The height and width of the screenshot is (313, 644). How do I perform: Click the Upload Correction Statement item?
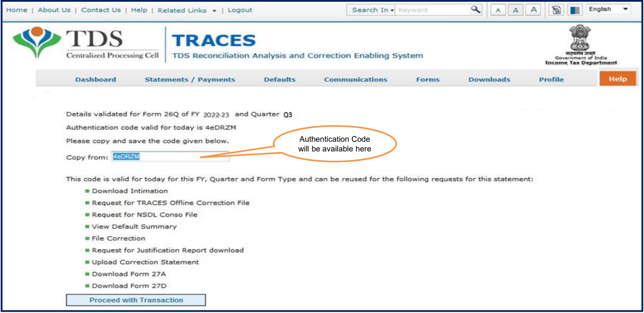[x=145, y=262]
